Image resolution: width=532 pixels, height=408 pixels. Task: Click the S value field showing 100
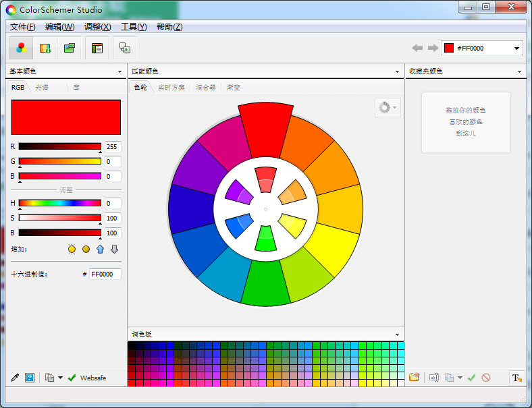(x=113, y=218)
